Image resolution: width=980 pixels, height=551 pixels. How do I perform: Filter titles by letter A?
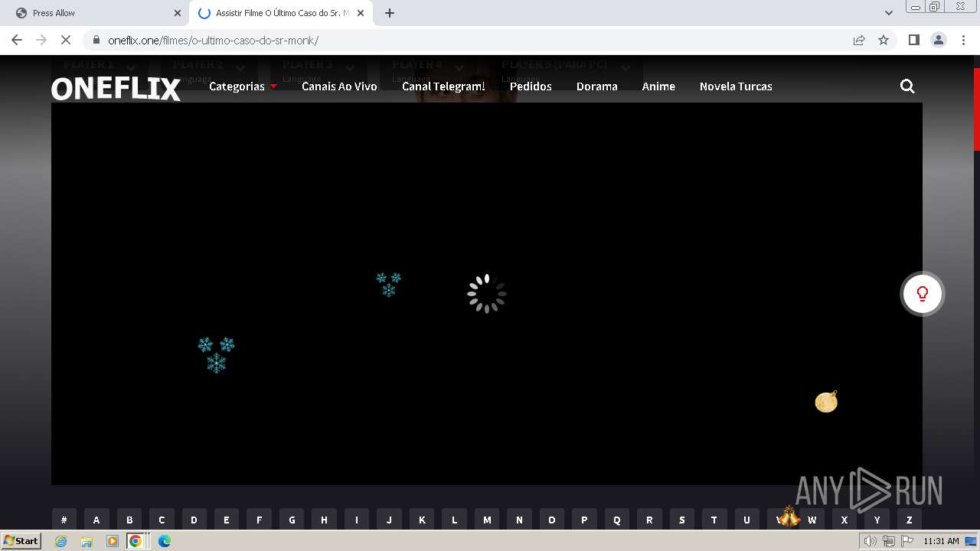[96, 520]
